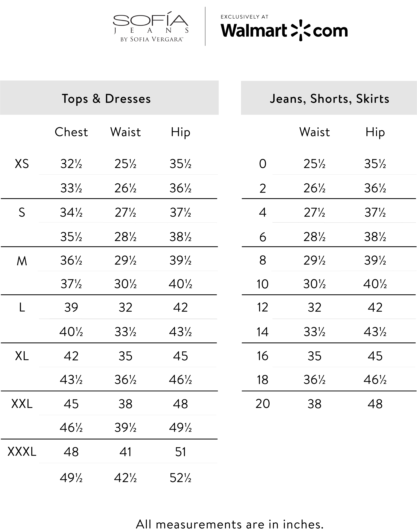This screenshot has width=417, height=532.
Task: Click the 32½ chest measurement
Action: [x=71, y=164]
